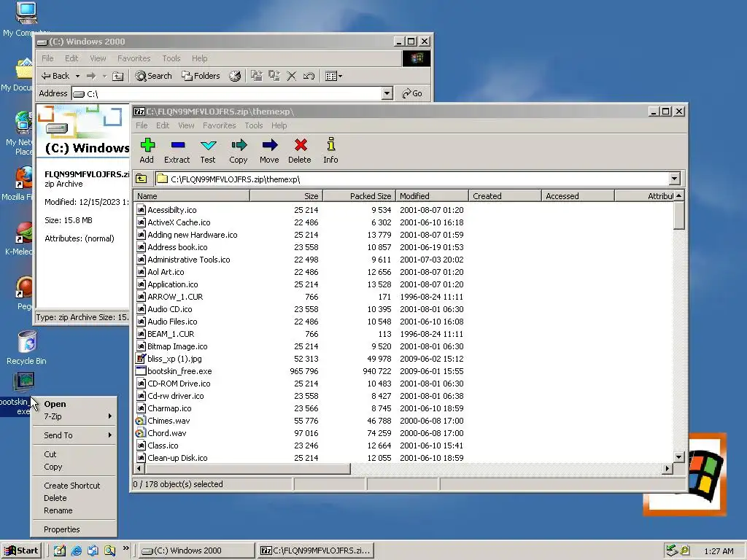This screenshot has width=747, height=560.
Task: Open the 7-Zip path dropdown
Action: [674, 179]
